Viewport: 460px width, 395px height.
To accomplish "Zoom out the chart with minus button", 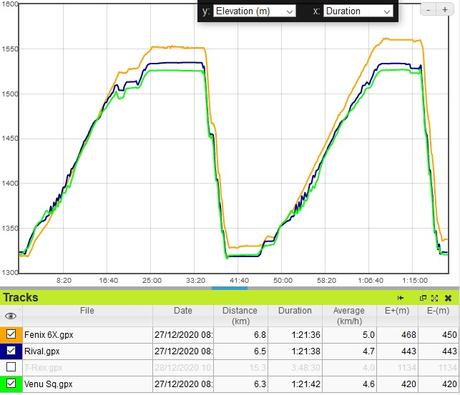I will [x=428, y=10].
